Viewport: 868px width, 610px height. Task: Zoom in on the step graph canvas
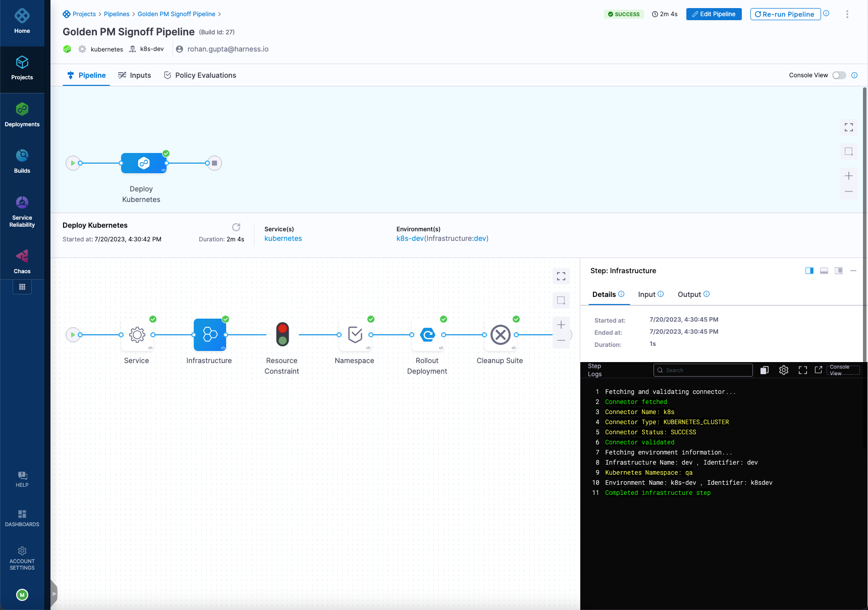coord(561,325)
